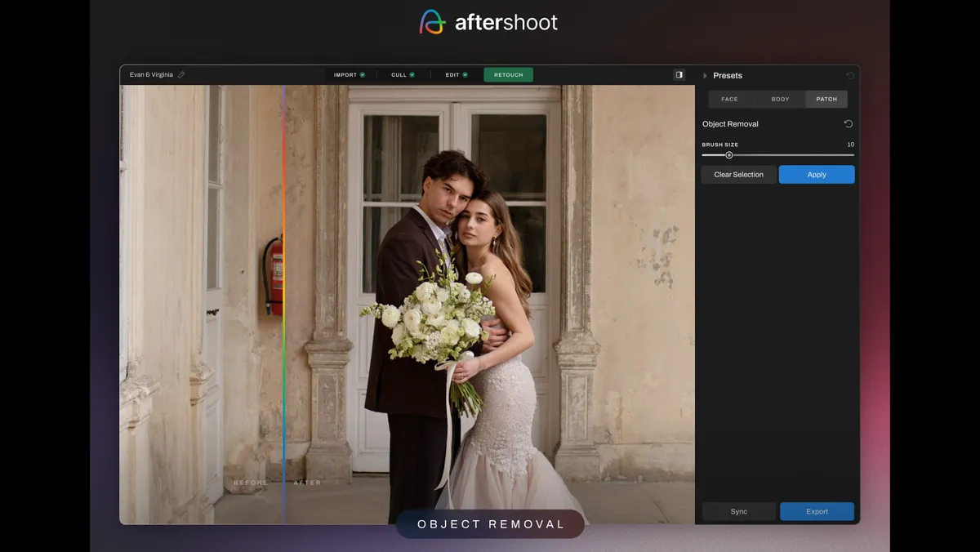Click the Brush Size slider handle
980x552 pixels.
(x=729, y=155)
